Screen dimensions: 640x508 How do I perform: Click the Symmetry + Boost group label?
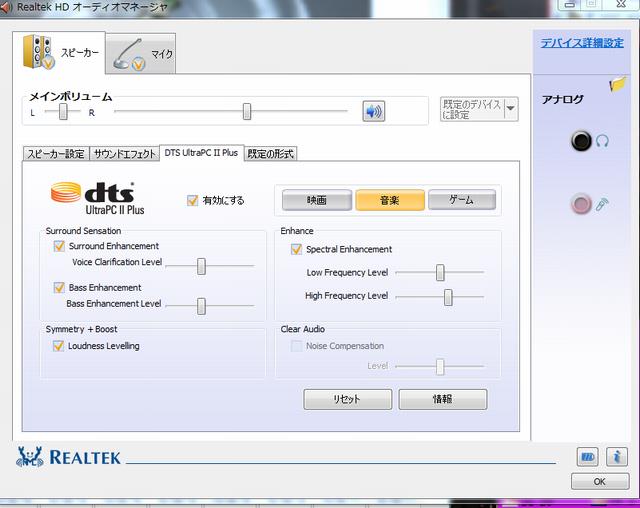(81, 329)
